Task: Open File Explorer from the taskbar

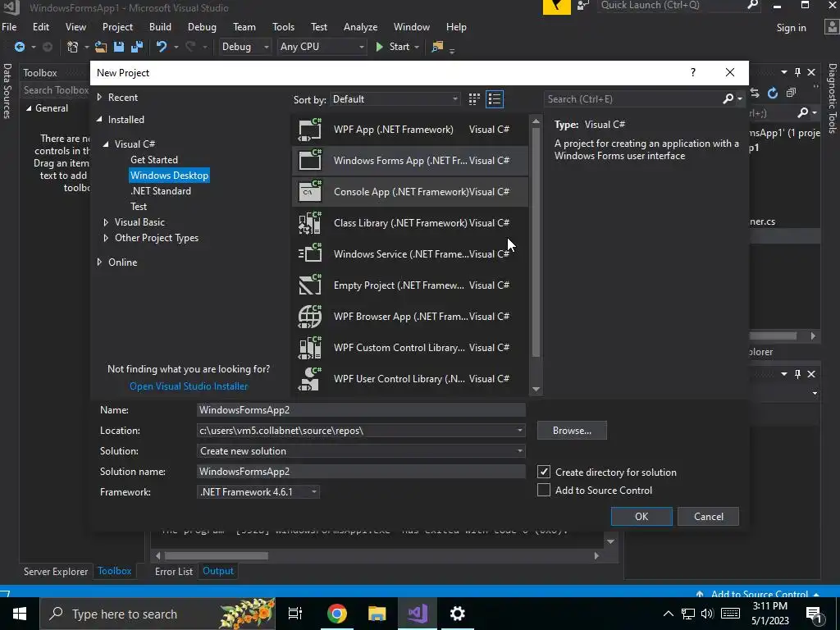Action: (377, 614)
